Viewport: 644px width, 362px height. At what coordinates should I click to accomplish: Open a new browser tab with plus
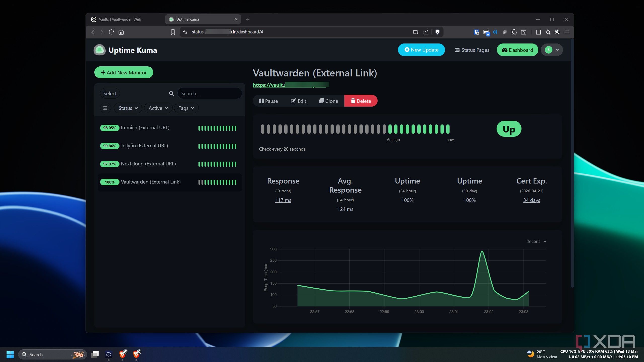[x=248, y=19]
